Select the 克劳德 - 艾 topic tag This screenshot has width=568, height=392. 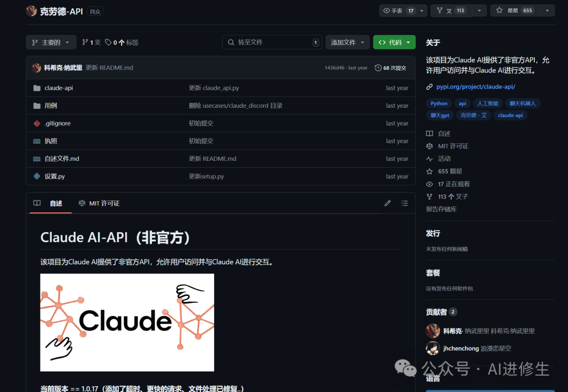pos(473,116)
